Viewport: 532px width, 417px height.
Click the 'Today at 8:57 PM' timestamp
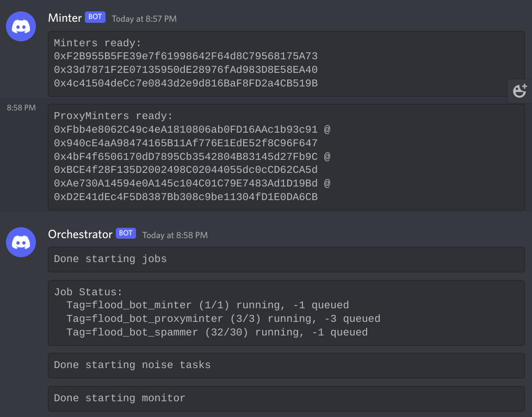coord(144,19)
